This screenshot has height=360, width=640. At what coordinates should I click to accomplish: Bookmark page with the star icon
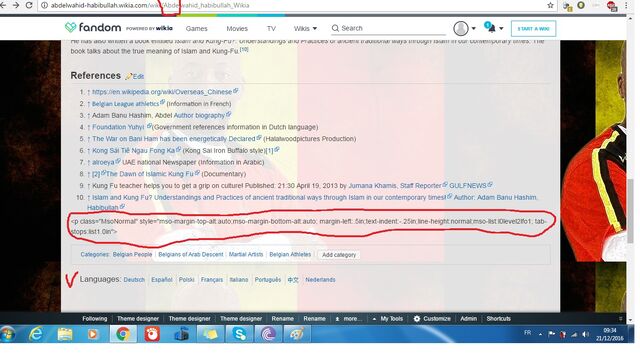pos(550,5)
